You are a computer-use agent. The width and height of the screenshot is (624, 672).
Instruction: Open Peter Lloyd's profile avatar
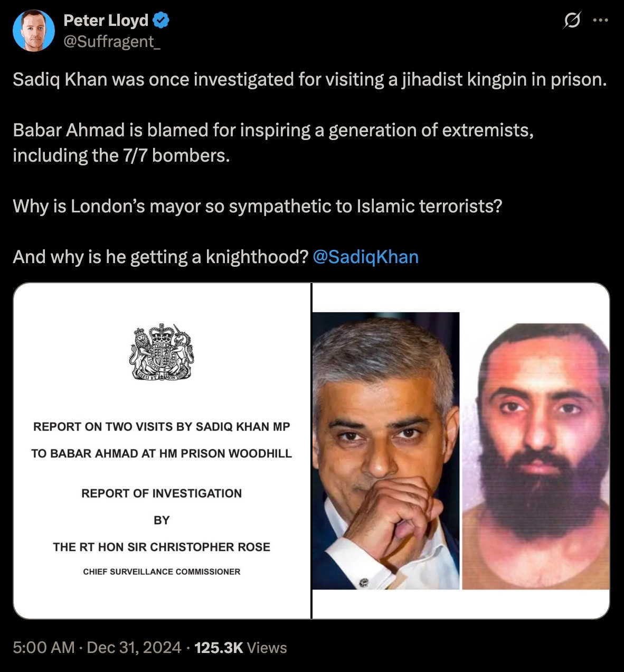point(34,31)
